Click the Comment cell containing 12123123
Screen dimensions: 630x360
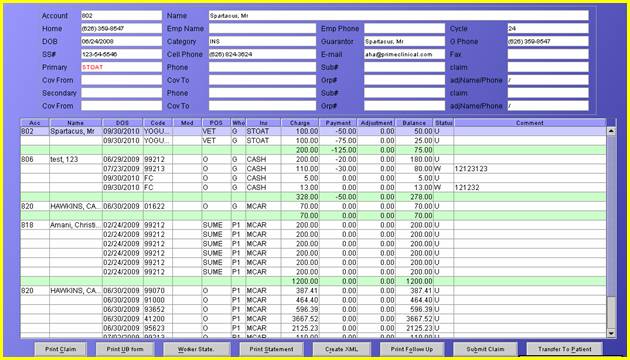coord(530,169)
